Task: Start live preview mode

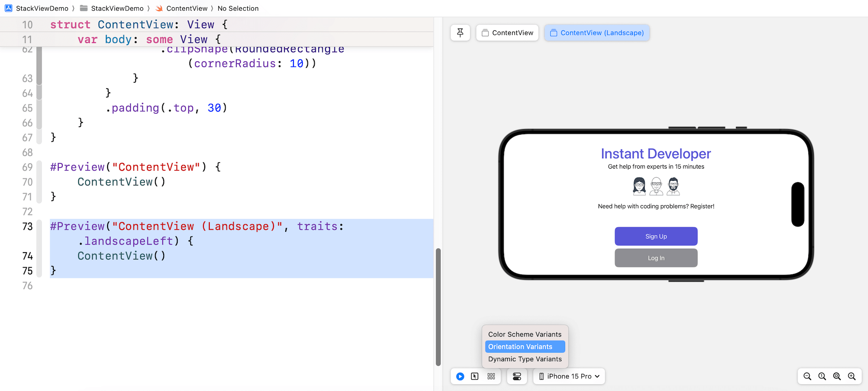Action: point(460,376)
